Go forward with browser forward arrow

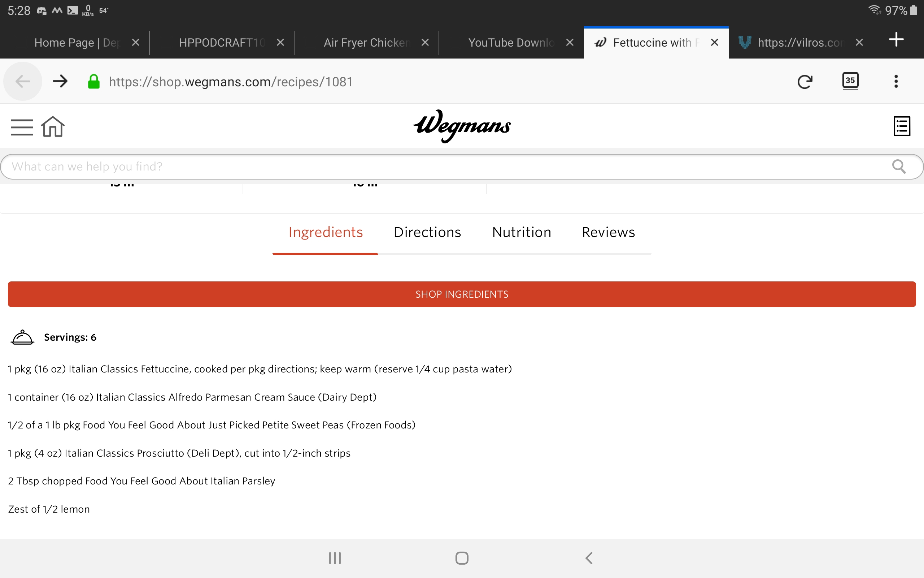(x=60, y=81)
